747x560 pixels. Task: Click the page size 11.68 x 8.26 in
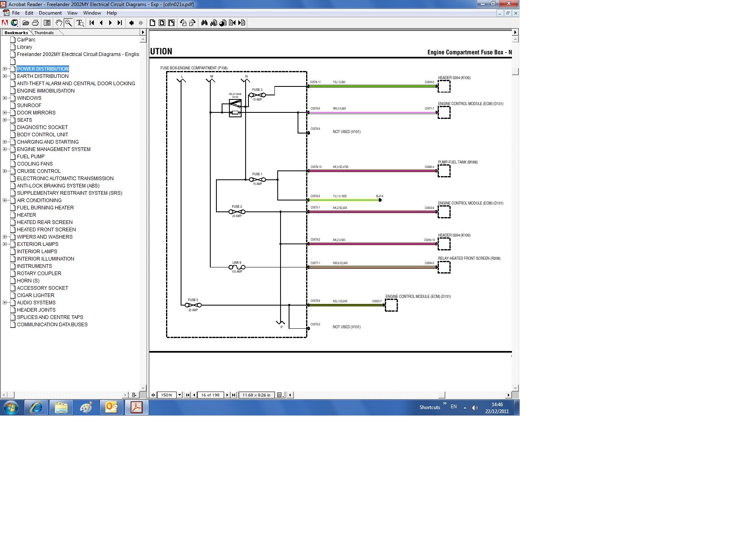click(257, 395)
